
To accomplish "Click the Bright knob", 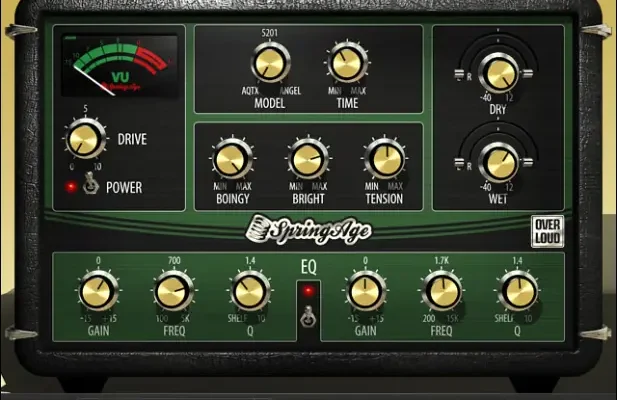I will click(x=307, y=158).
